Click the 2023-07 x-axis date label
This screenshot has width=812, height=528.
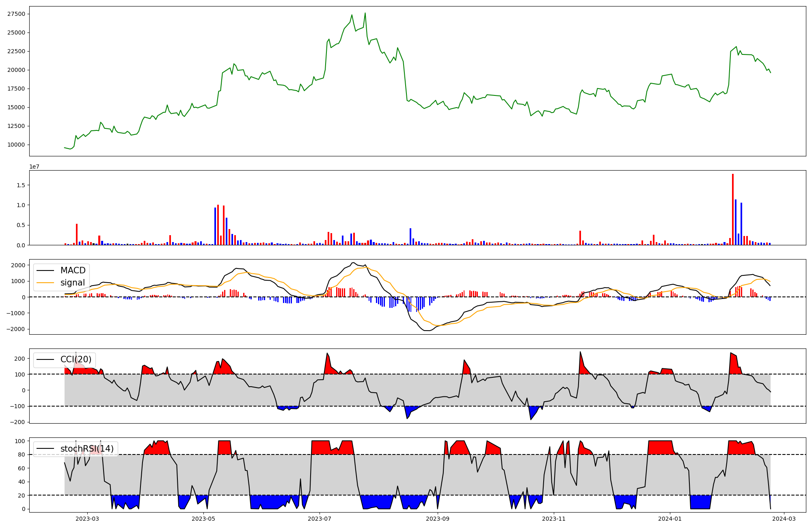click(320, 519)
